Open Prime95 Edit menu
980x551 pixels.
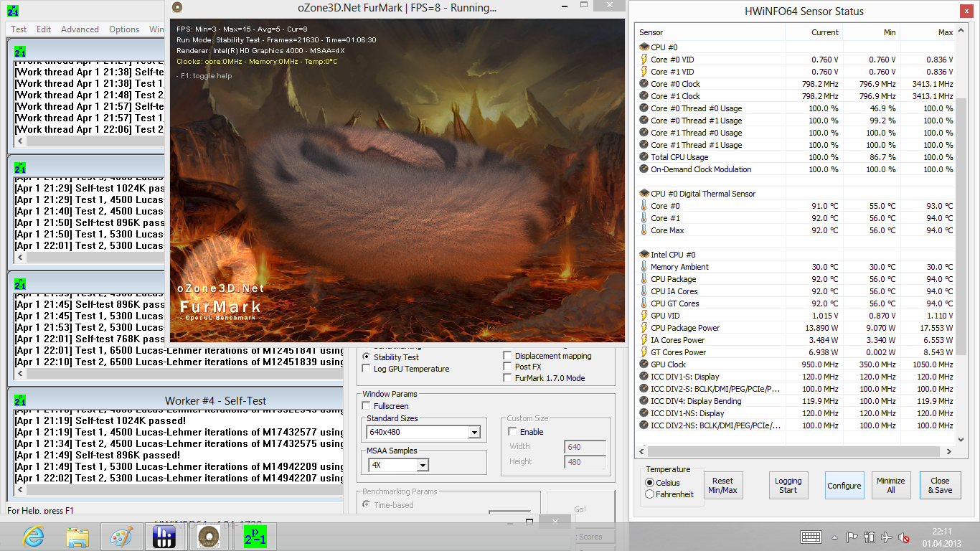click(x=44, y=29)
